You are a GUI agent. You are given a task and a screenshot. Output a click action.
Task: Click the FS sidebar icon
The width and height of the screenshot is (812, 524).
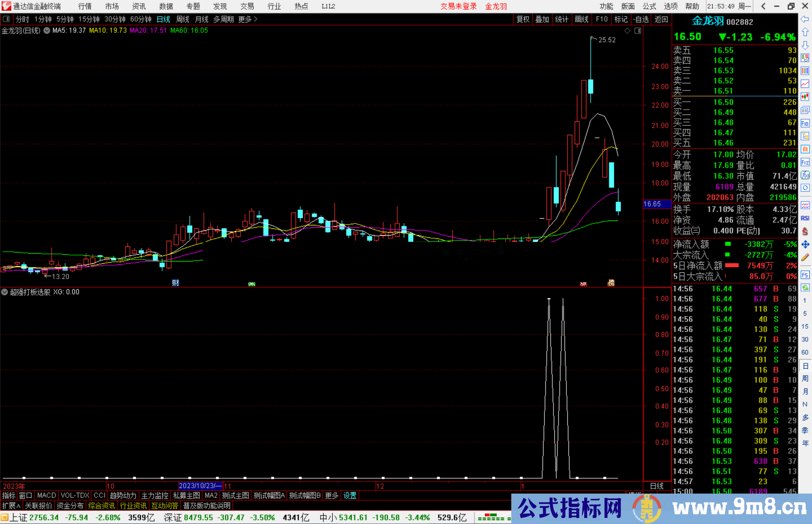(x=805, y=275)
